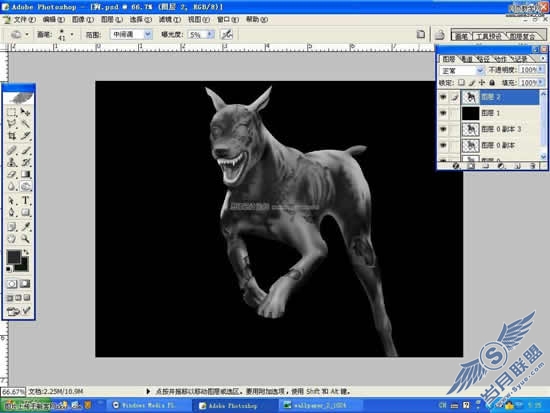Open the layer opacity slider arrow
The image size is (550, 413).
(x=541, y=70)
